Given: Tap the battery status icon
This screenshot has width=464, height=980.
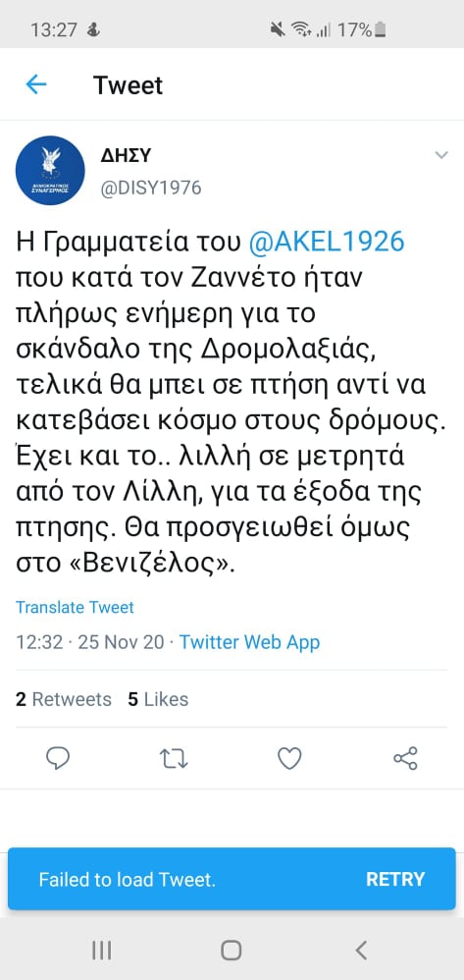Looking at the screenshot, I should click(381, 28).
